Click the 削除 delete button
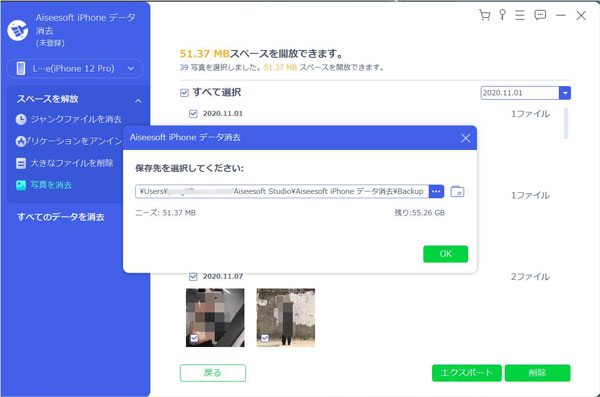Viewport: 600px width, 397px height. tap(537, 373)
